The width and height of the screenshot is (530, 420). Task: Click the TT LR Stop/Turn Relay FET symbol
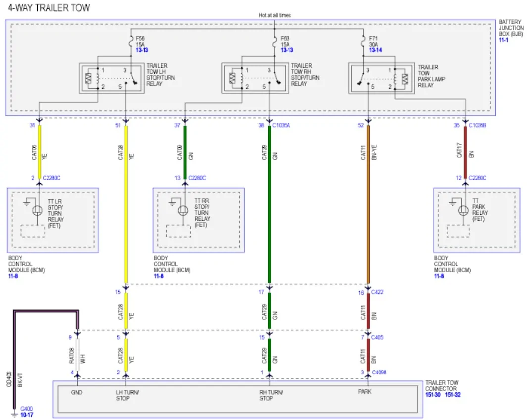coord(37,210)
